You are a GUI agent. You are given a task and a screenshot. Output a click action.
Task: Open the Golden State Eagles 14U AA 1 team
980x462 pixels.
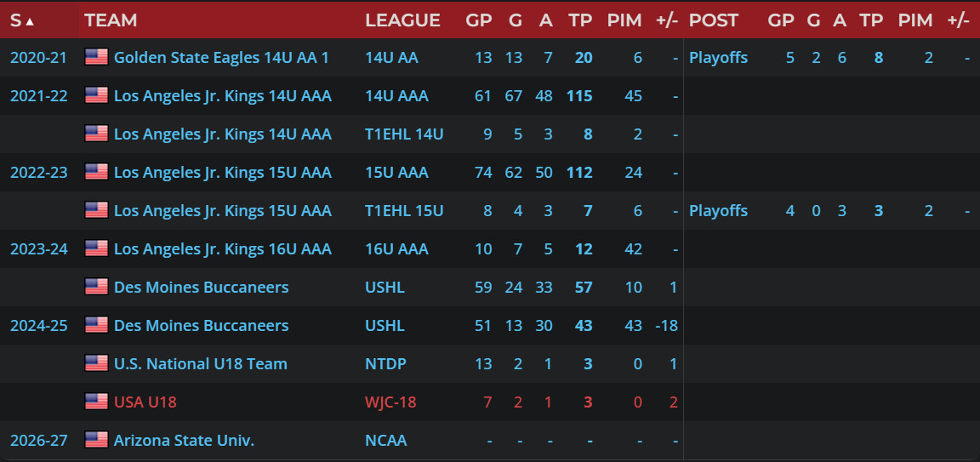(x=221, y=58)
